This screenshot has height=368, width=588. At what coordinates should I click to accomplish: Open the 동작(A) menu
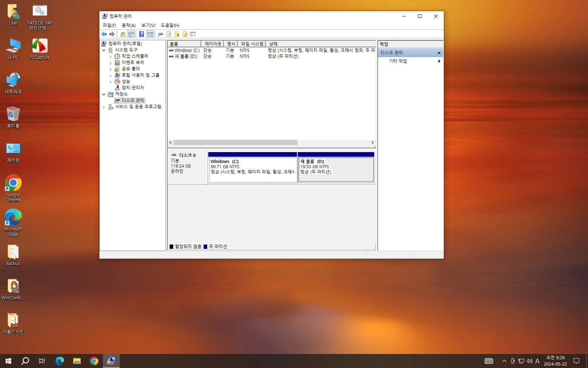pos(128,25)
